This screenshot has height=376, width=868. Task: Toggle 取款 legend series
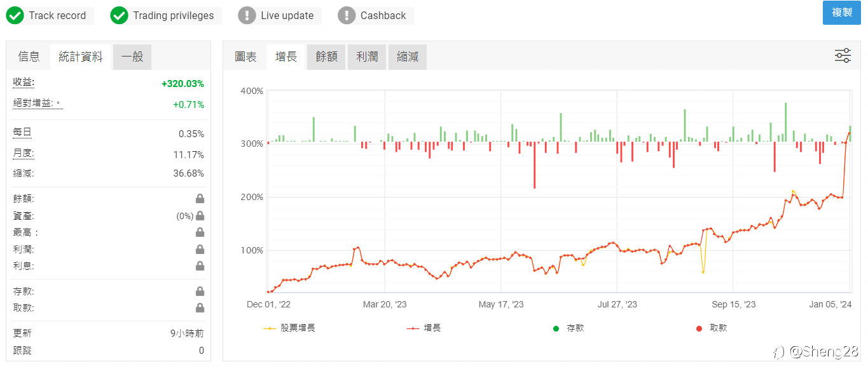(712, 328)
